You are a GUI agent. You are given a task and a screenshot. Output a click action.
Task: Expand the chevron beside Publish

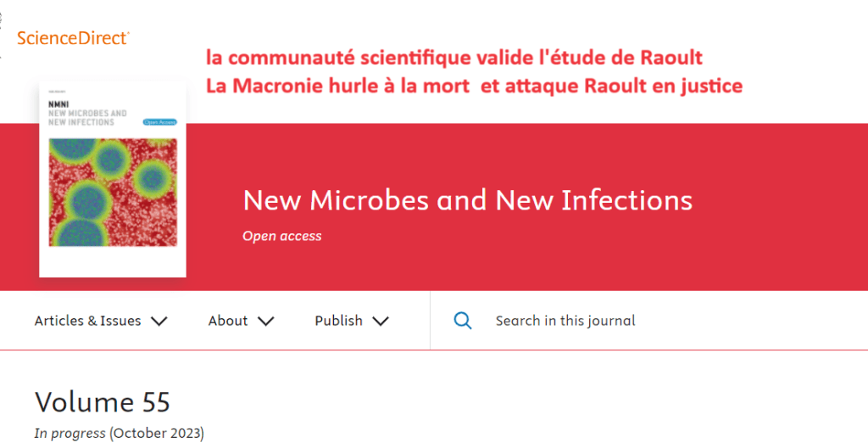point(381,321)
